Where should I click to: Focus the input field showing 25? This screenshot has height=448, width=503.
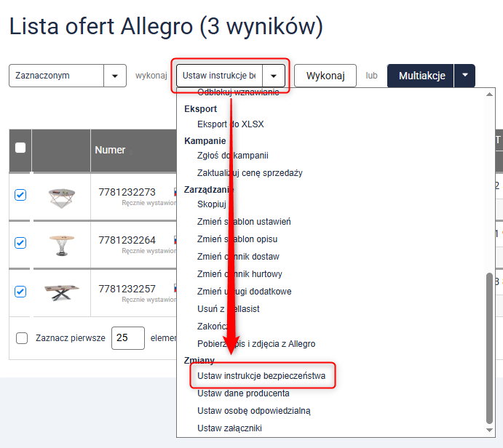127,338
